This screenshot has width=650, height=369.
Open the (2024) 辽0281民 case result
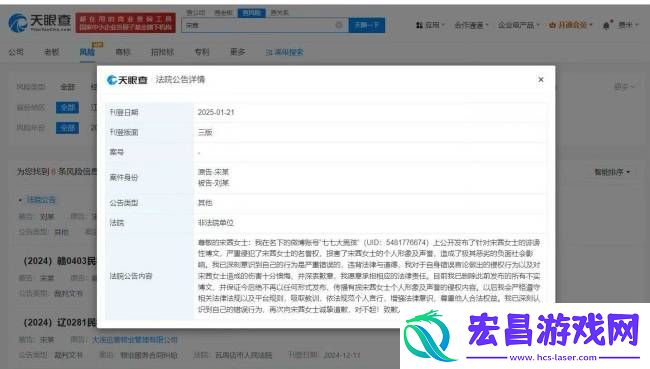click(x=60, y=323)
